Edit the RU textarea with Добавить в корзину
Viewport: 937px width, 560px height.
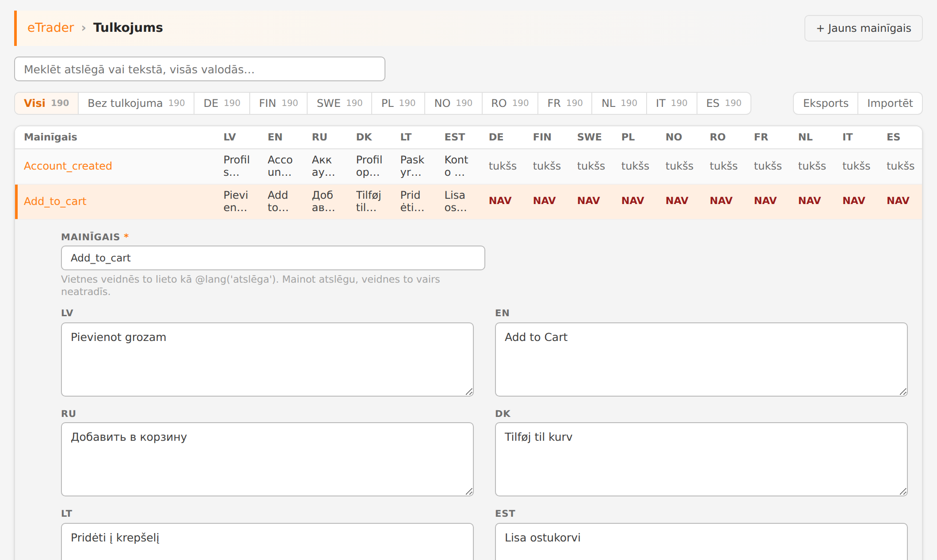(267, 459)
